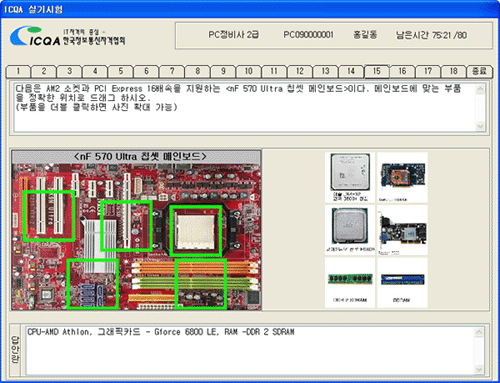Click the ICQA logo

click(x=67, y=36)
